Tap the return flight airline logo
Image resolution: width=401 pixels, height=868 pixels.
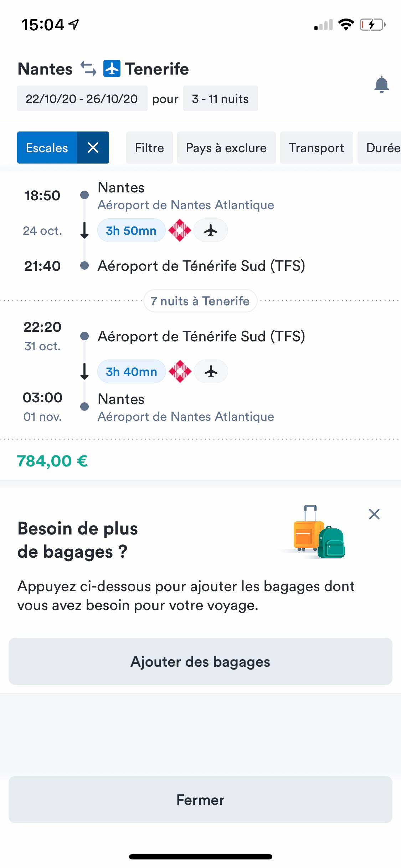tap(180, 371)
